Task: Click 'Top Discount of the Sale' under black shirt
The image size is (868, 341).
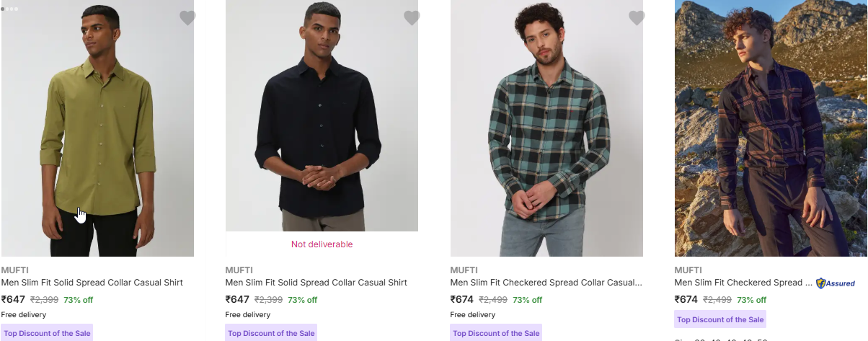Action: [x=271, y=333]
